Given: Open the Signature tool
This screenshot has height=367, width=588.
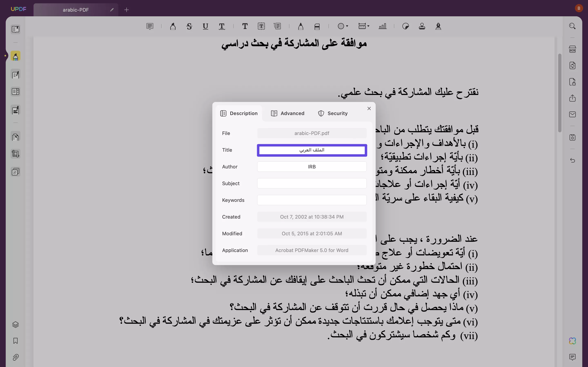Looking at the screenshot, I should (x=438, y=26).
